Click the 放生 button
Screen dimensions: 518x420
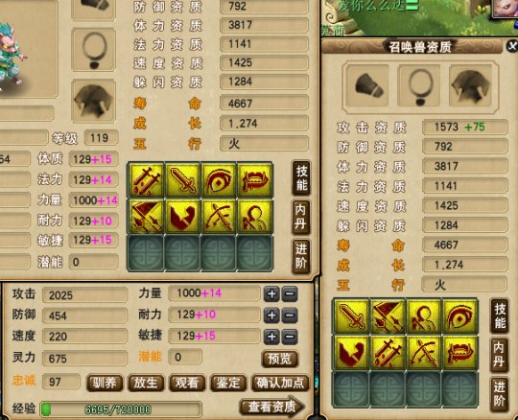coord(146,383)
